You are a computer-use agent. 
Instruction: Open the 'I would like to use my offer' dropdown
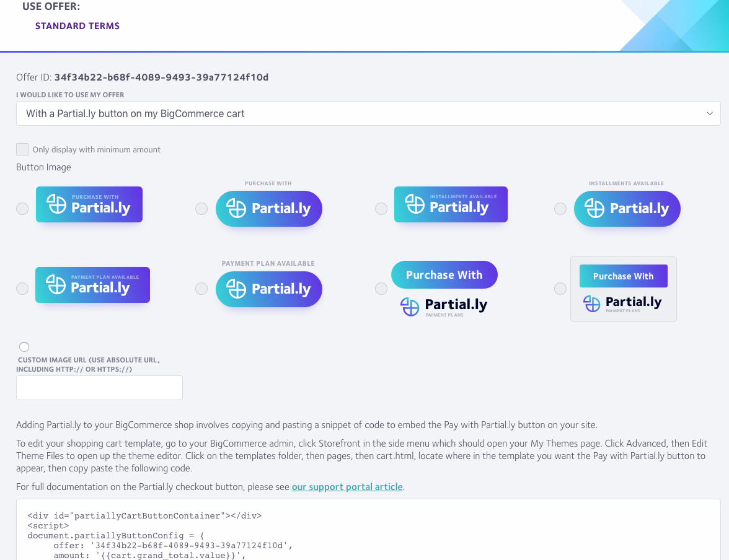click(x=368, y=113)
